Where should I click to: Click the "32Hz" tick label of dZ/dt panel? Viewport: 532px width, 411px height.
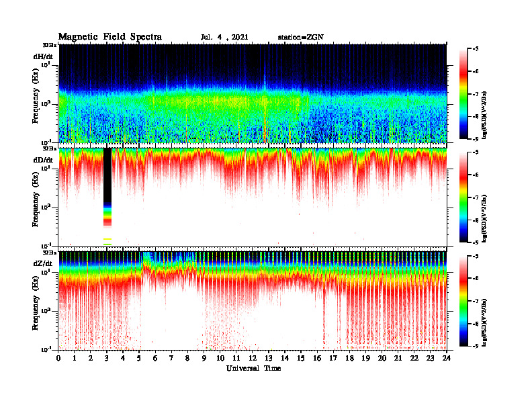(50, 252)
